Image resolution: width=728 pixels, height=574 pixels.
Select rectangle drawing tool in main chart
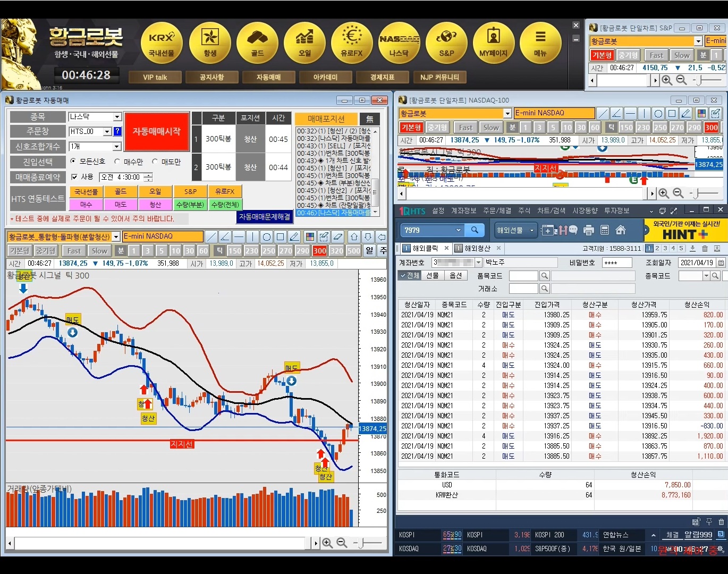[280, 237]
